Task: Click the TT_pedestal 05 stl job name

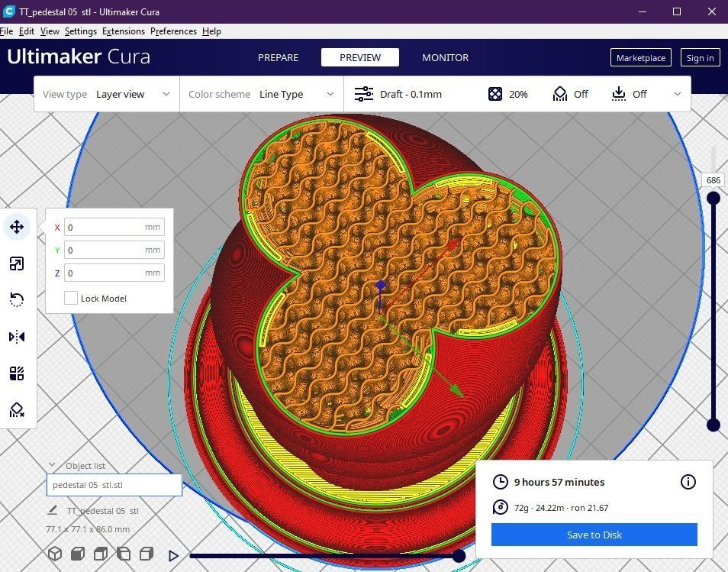Action: (x=102, y=511)
